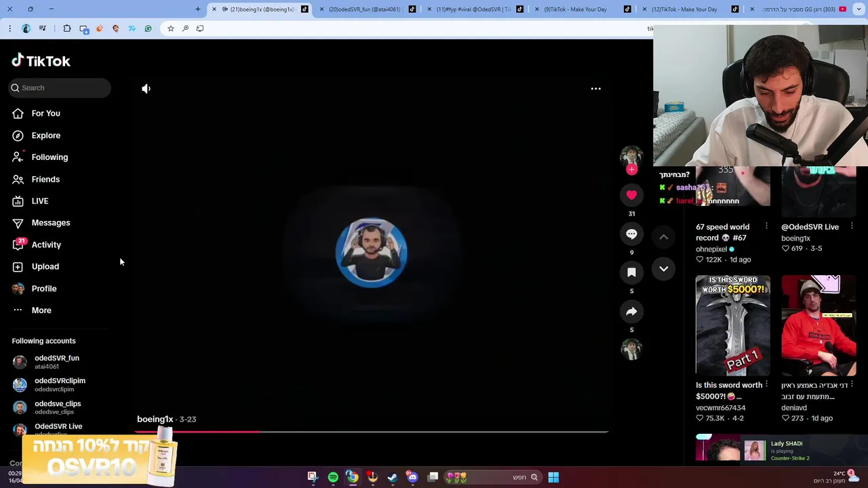Screen dimensions: 868x488
Task: Open options for sword video
Action: tap(766, 385)
